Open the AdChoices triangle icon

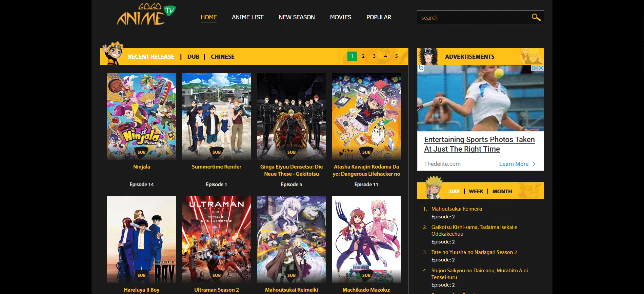pyautogui.click(x=535, y=68)
